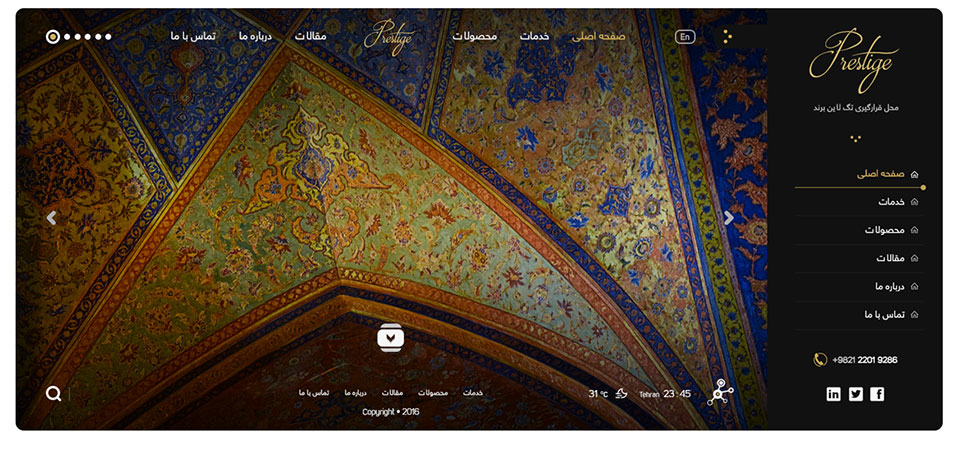Click the 31 °c temperature reading
Viewport: 960px width, 456px height.
click(x=598, y=394)
